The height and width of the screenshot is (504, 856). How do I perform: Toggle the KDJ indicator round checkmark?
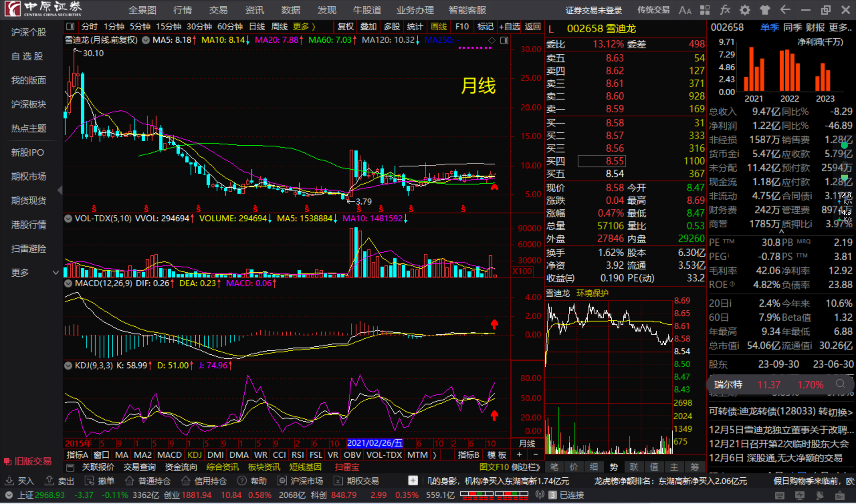click(x=68, y=365)
